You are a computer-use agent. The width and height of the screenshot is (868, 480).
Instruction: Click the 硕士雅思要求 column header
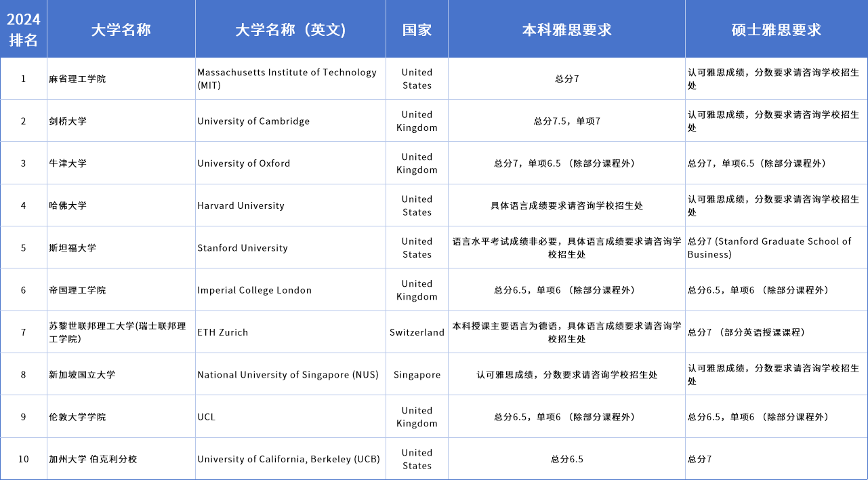(x=775, y=28)
